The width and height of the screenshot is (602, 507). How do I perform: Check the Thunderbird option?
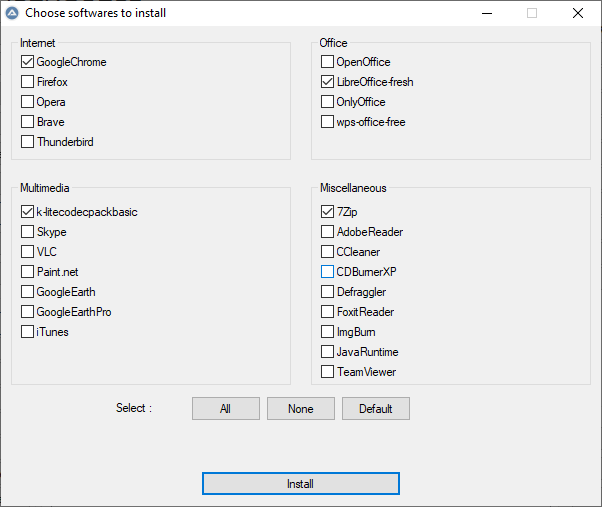[27, 141]
